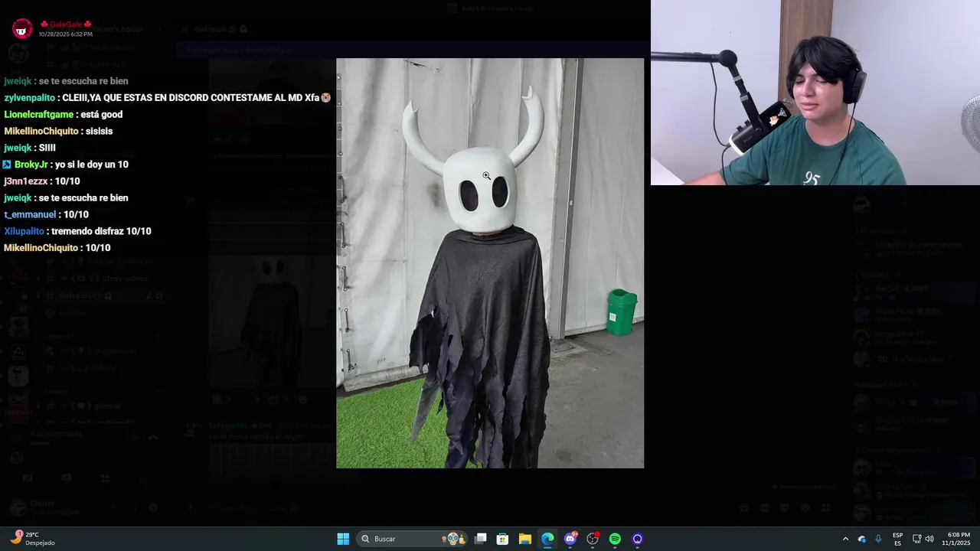Open Spotify from the taskbar

[615, 539]
